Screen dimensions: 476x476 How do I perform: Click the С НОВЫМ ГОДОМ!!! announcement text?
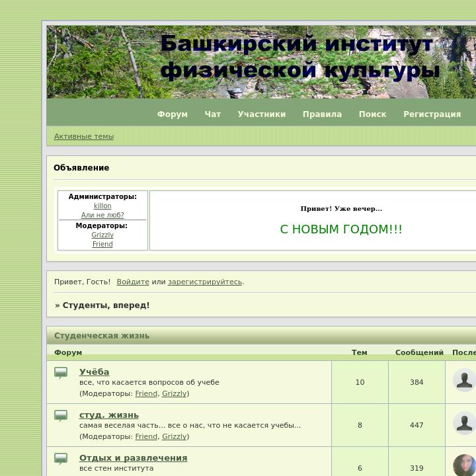pyautogui.click(x=341, y=229)
